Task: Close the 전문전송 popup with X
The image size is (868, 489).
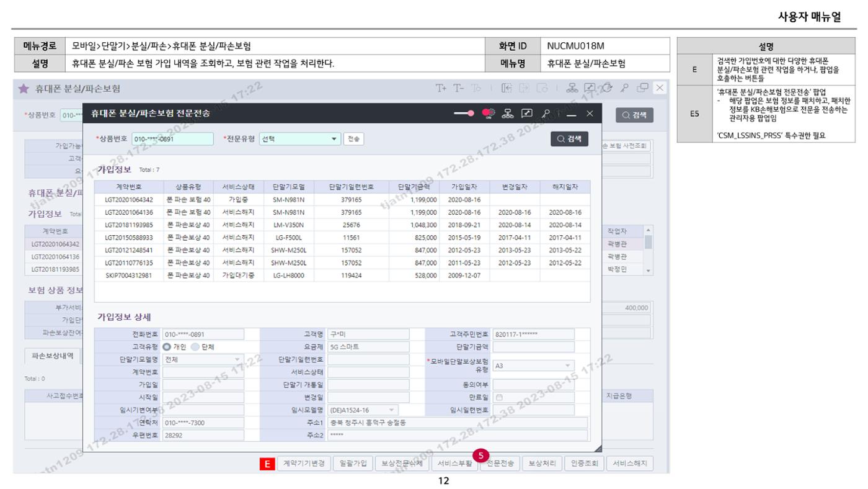Action: tap(590, 113)
